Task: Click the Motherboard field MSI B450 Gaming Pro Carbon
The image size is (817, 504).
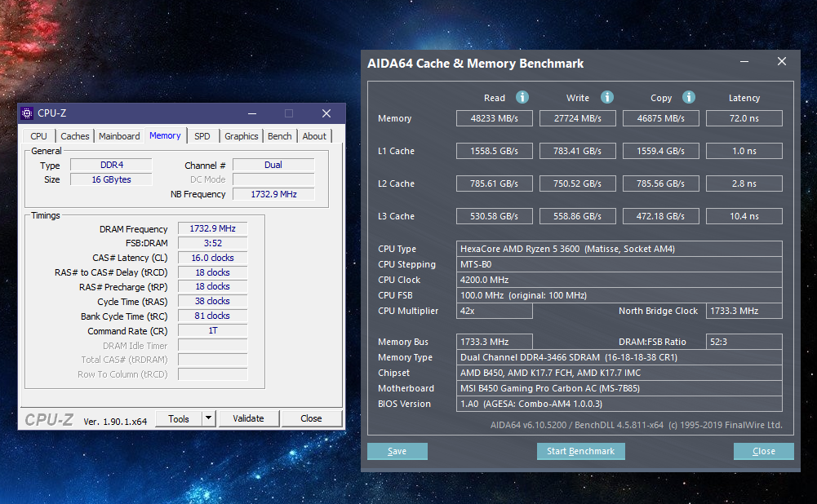Action: pyautogui.click(x=619, y=388)
